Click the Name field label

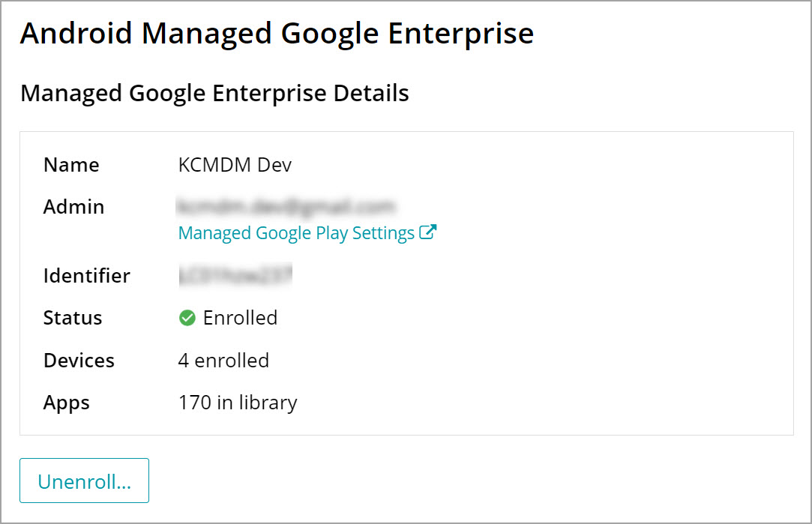point(71,165)
